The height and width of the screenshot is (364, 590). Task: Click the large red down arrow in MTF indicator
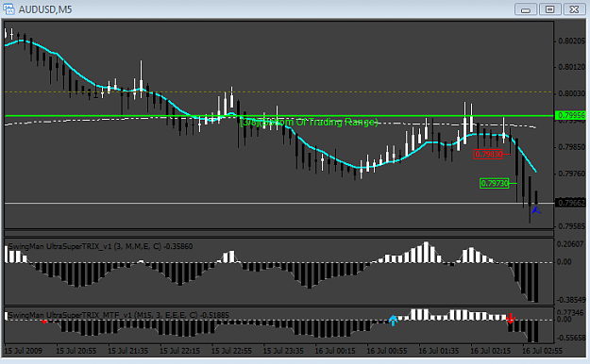[510, 319]
